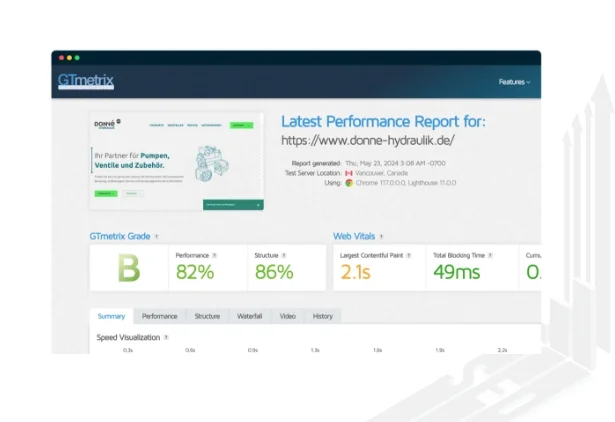Click the help icon next to Web Vitals

click(382, 237)
